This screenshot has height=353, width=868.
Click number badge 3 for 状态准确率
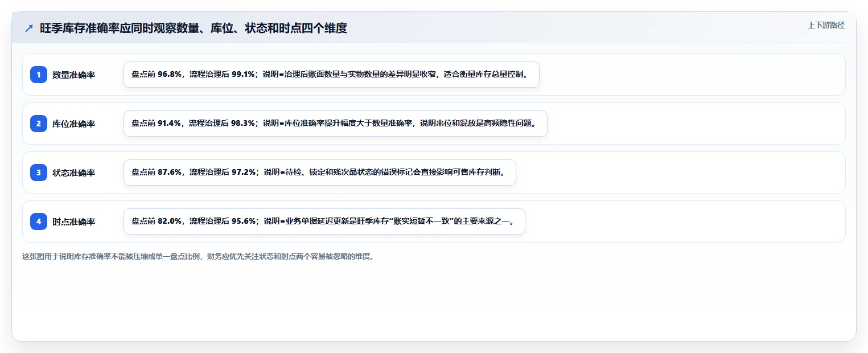tap(39, 173)
